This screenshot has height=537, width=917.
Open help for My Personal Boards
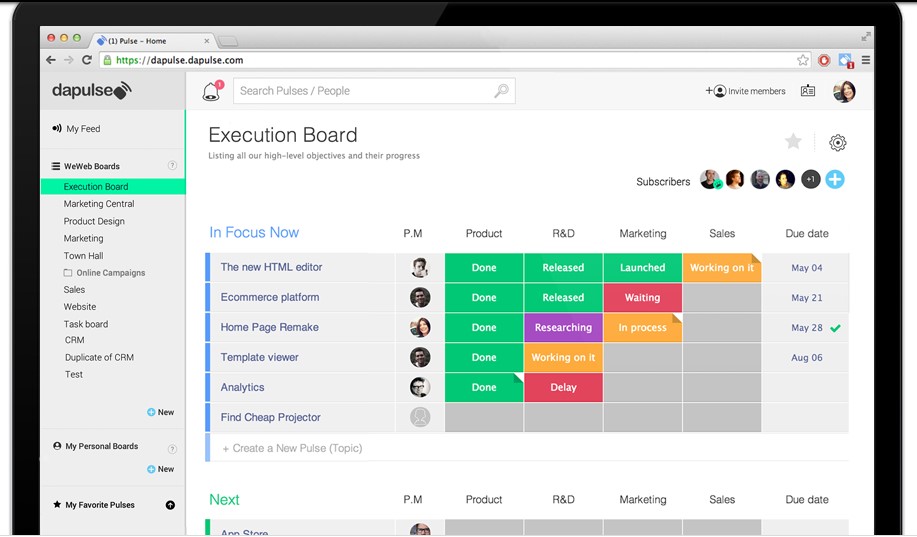pos(172,449)
